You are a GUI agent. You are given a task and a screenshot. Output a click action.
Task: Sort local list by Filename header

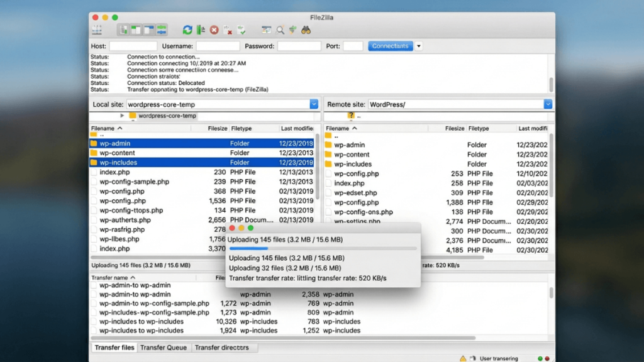[x=107, y=128]
